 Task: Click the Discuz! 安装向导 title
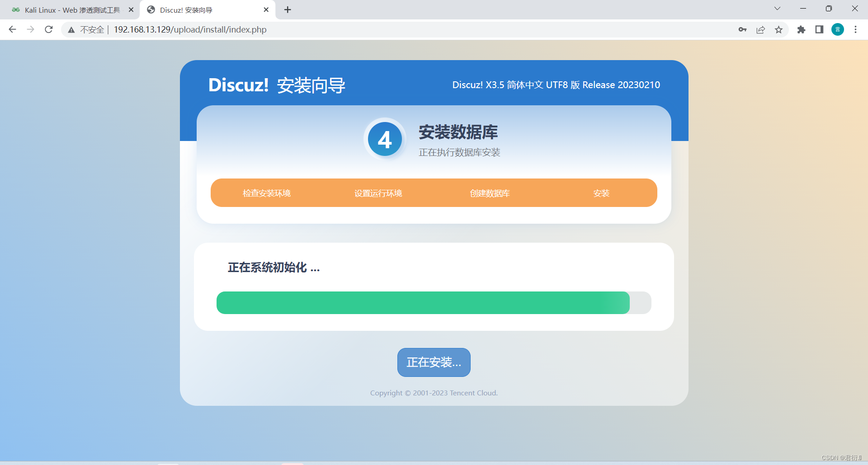tap(277, 85)
